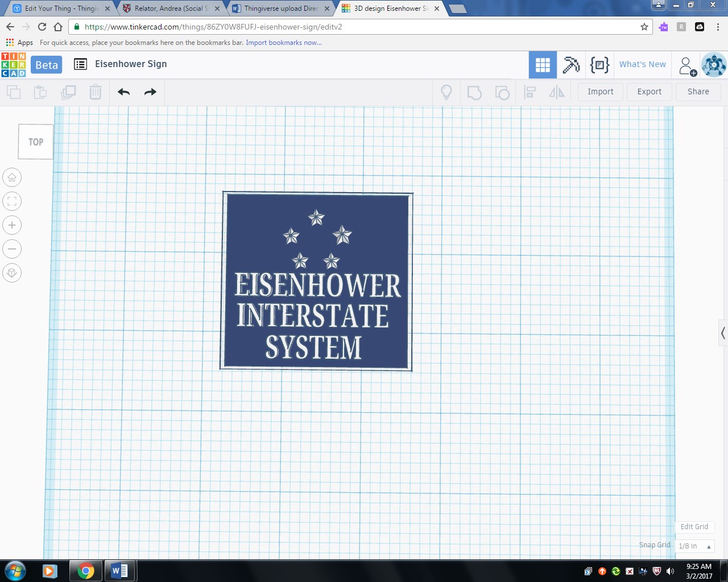728x582 pixels.
Task: Select the 3D design Eisenhower tab
Action: (x=391, y=9)
